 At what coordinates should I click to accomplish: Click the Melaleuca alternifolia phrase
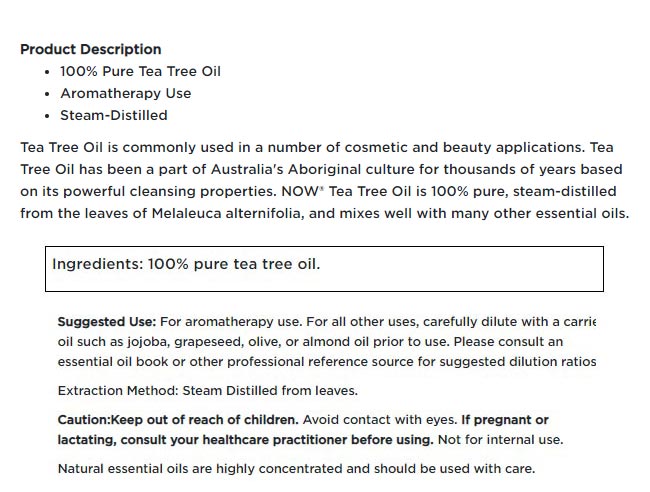[x=228, y=213]
